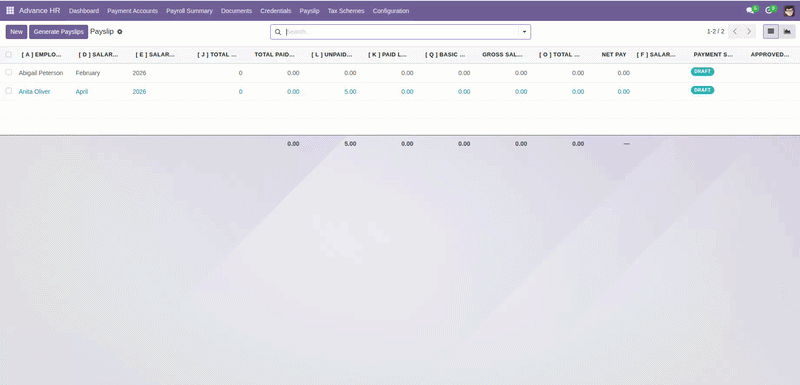Open the Documents menu

coord(236,11)
